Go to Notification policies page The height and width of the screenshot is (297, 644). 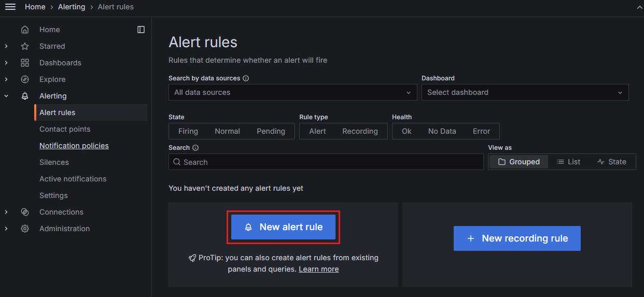(x=74, y=146)
